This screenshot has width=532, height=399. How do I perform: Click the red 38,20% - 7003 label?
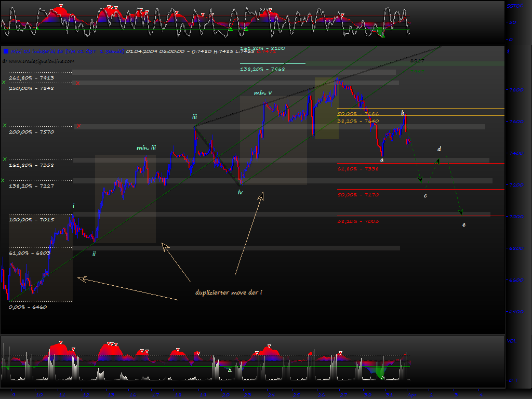click(x=358, y=221)
